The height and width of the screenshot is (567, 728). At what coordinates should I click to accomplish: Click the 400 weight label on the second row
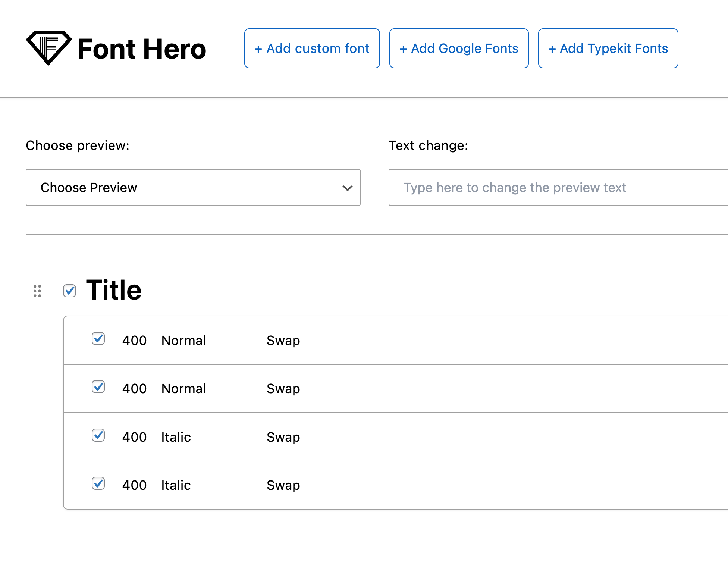pyautogui.click(x=134, y=388)
